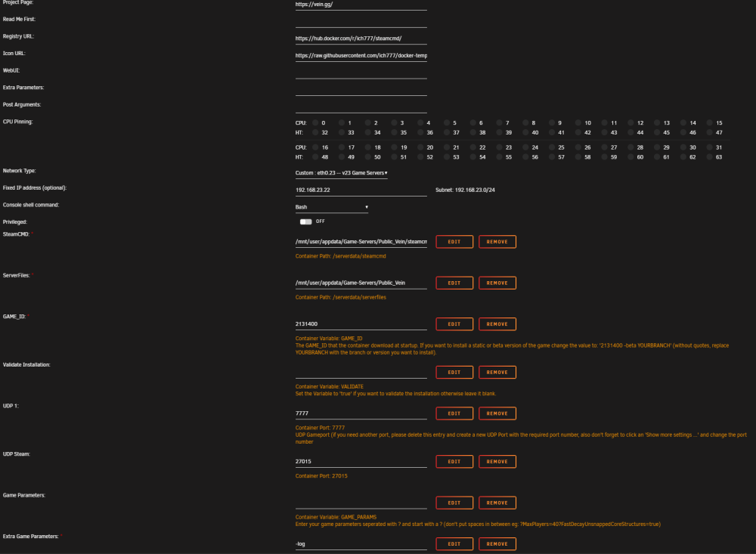Viewport: 756px width, 554px height.
Task: Toggle CPU 10 pinning checkbox
Action: click(x=578, y=123)
